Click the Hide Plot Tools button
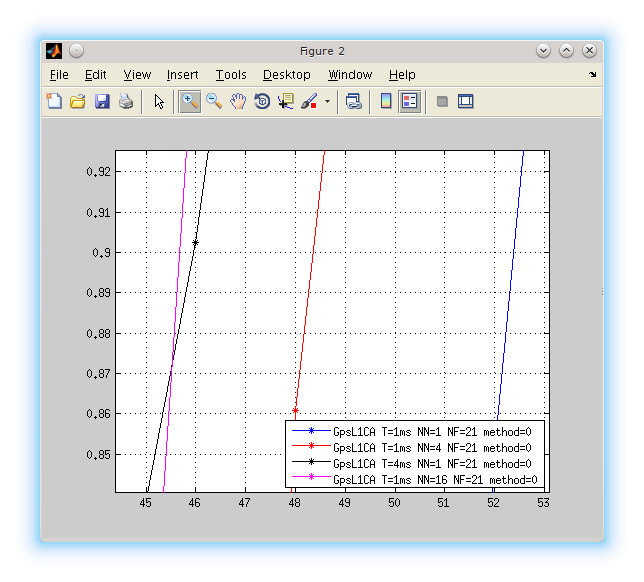Screen dimensions: 644x582 point(442,101)
